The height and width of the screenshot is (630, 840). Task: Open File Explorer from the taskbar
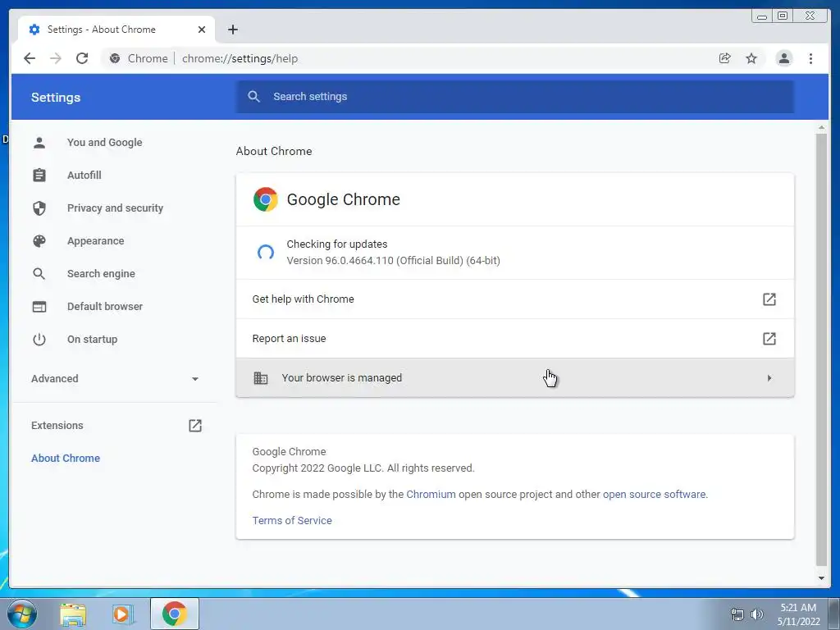[x=73, y=614]
